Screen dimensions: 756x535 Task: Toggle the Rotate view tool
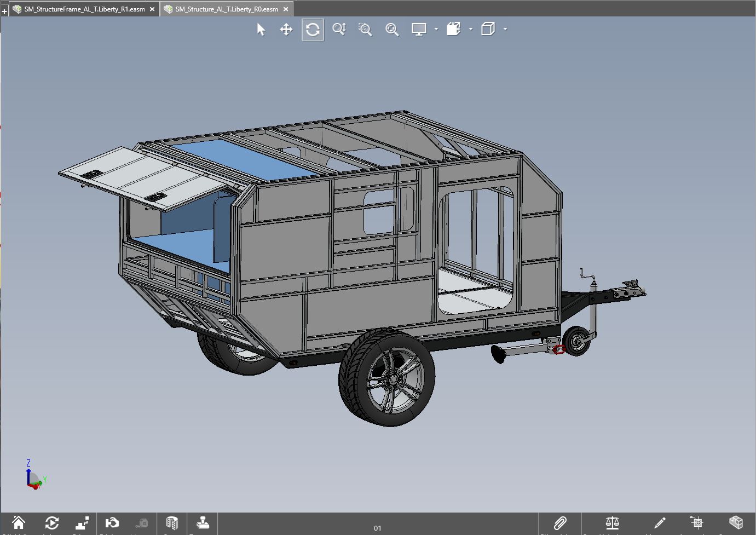click(x=313, y=30)
